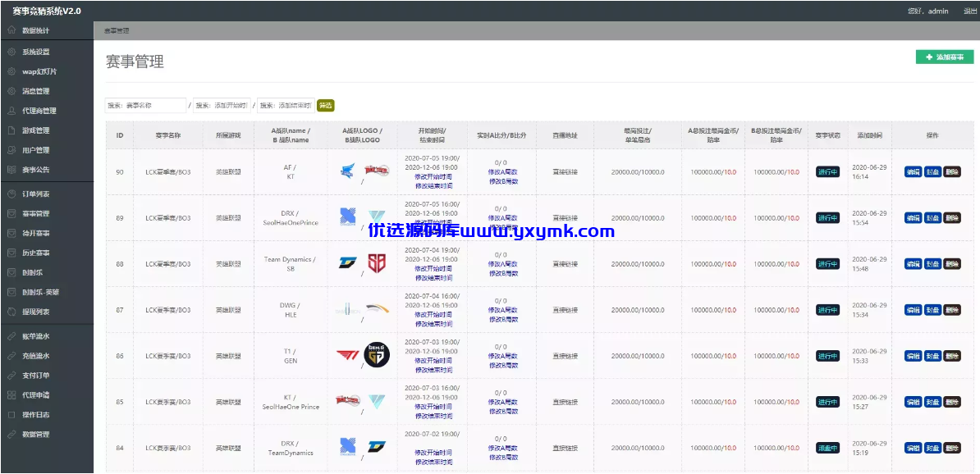
Task: Click the 赛事管理 breadcrumb in top bar
Action: point(117,30)
